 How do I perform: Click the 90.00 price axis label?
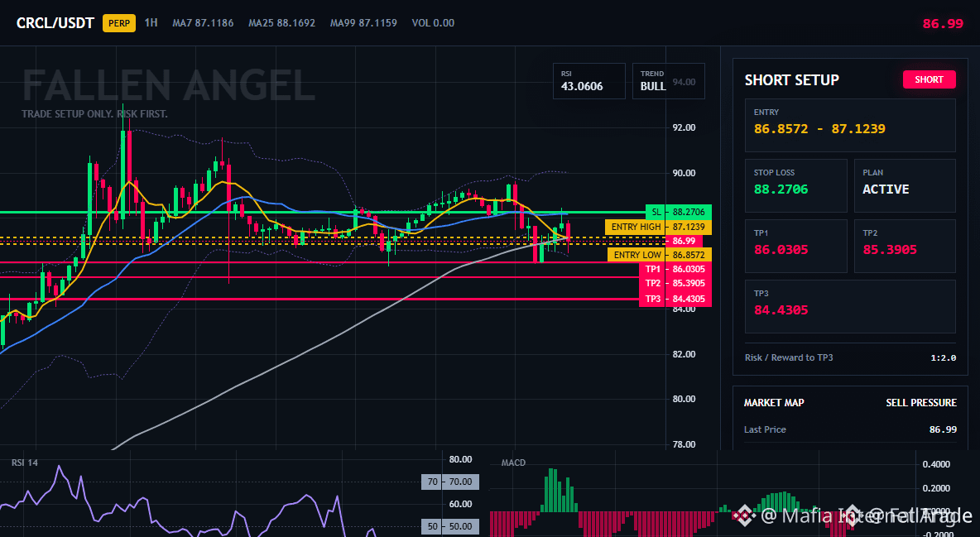[684, 173]
